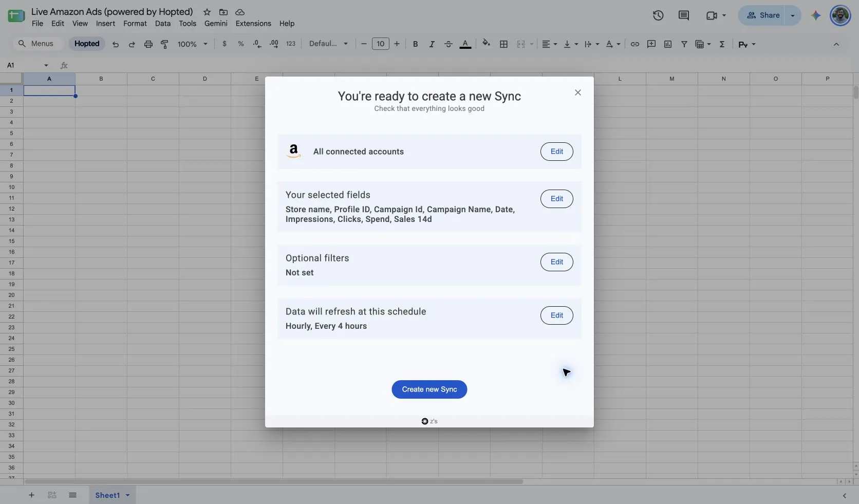Click Create new Sync button
Screen dimensions: 859x504
point(429,389)
